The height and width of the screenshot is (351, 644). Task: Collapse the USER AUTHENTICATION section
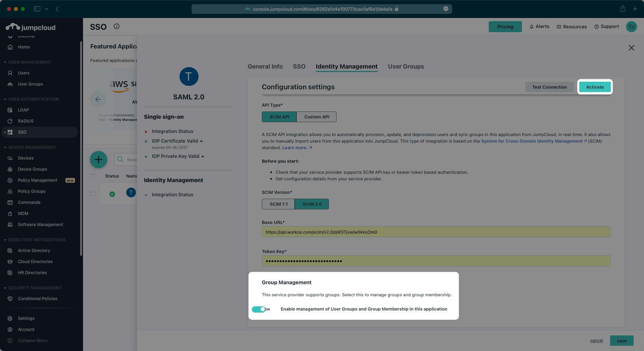tap(5, 99)
